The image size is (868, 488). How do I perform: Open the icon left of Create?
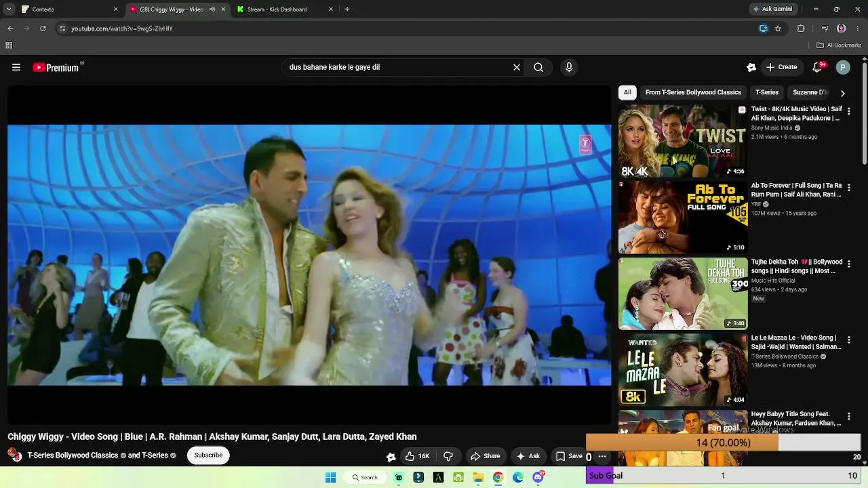(751, 67)
